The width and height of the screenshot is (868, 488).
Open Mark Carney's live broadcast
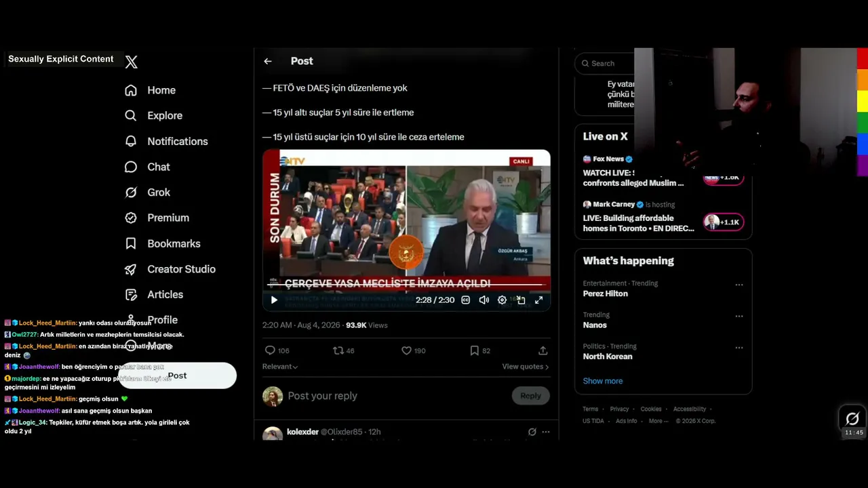[639, 217]
